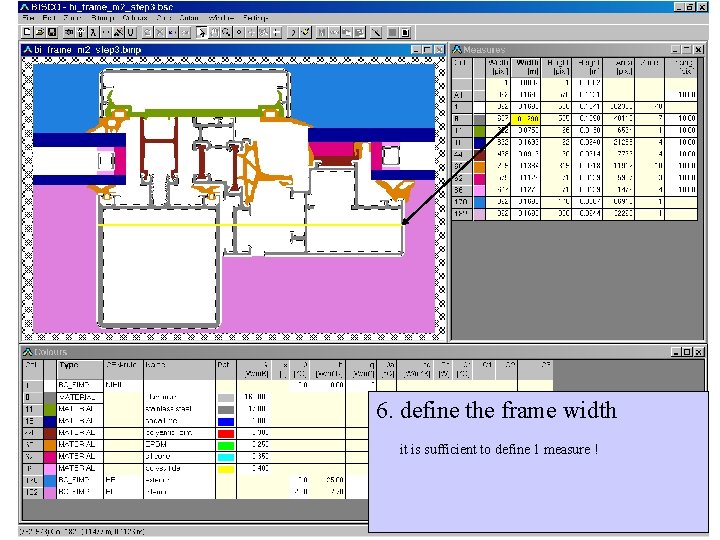720x540 pixels.
Task: Minimize the bitmap window
Action: (x=416, y=50)
